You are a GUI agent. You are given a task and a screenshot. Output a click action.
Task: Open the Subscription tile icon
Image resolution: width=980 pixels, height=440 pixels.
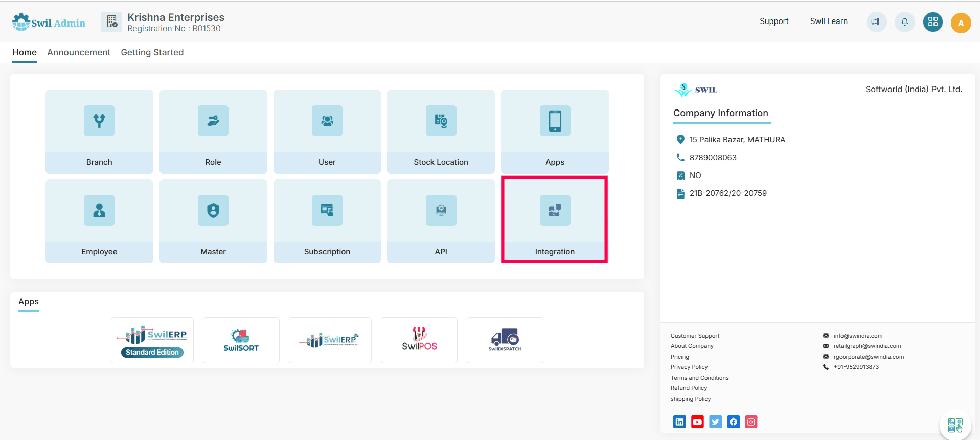(327, 210)
